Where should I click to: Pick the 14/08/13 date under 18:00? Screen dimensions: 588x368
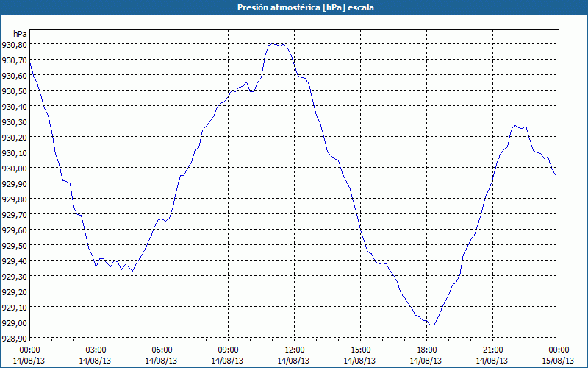click(426, 361)
